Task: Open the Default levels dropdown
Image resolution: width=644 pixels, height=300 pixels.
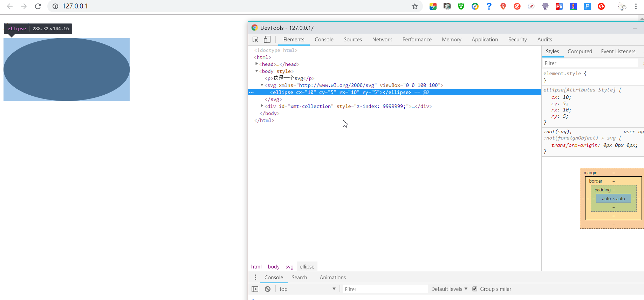Action: 449,289
